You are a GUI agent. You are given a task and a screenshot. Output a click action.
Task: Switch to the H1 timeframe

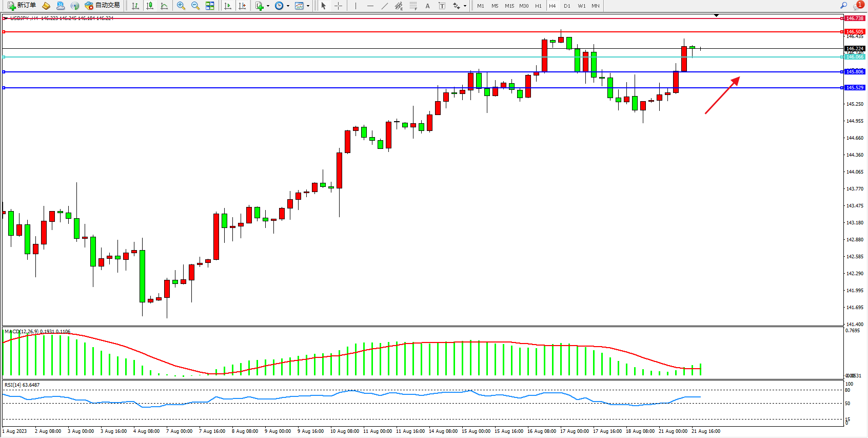click(x=538, y=6)
